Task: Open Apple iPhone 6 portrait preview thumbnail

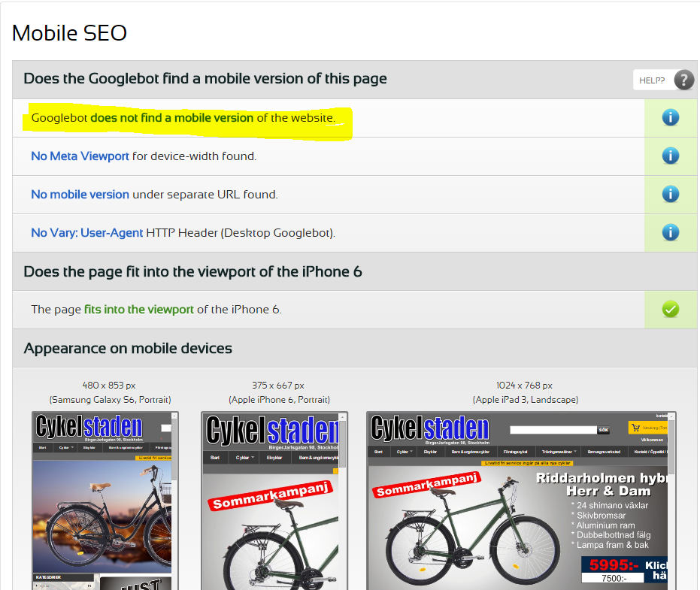Action: (274, 501)
